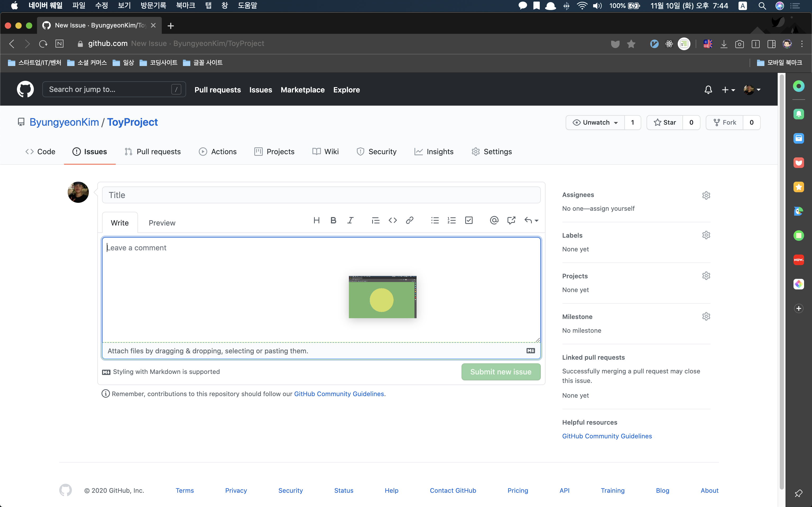
Task: Click the mention user @ icon
Action: 494,220
